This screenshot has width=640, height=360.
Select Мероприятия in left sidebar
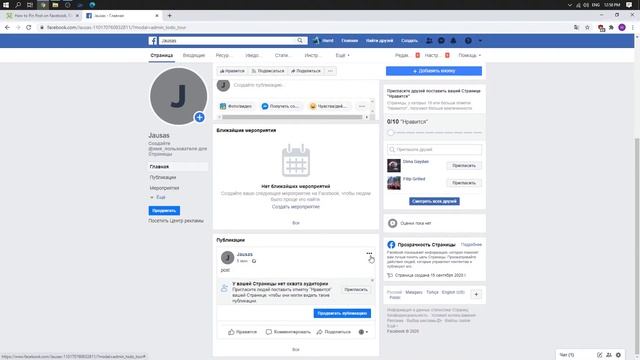point(164,188)
